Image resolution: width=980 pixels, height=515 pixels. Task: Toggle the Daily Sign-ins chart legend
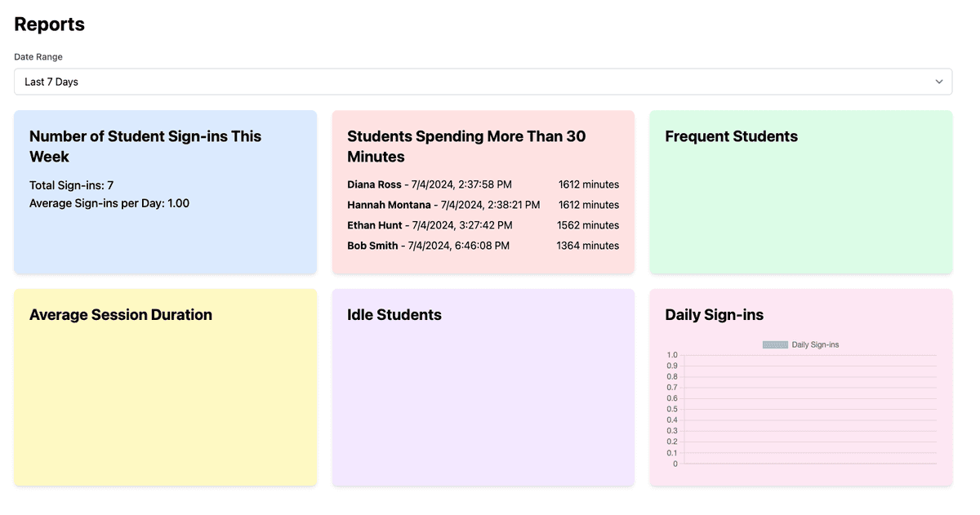(814, 344)
